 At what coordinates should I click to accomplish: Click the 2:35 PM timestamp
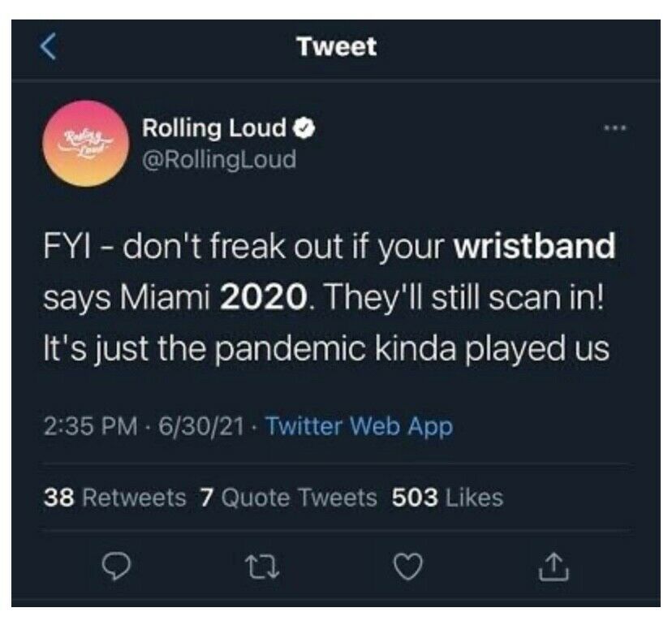[90, 427]
